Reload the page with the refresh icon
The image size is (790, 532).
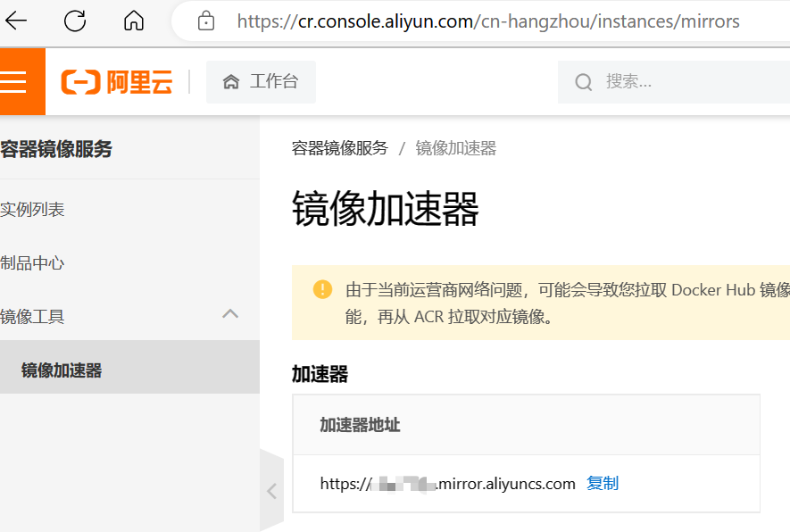[x=75, y=21]
